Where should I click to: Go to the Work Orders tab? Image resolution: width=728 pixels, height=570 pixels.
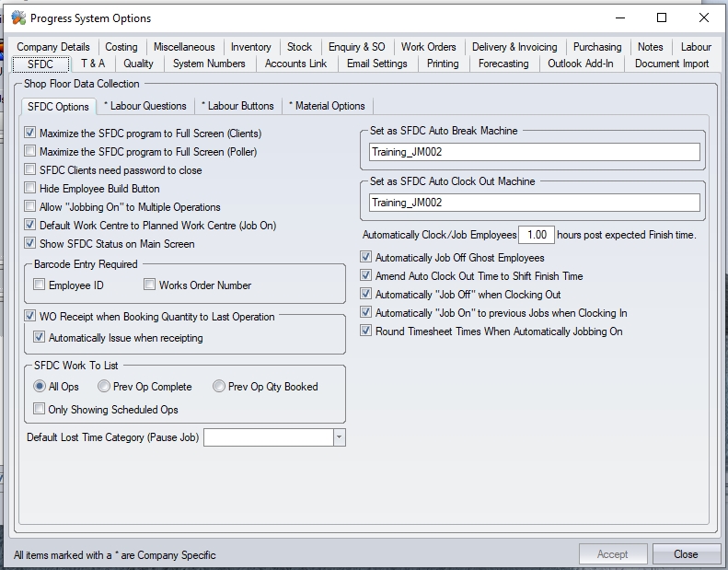point(428,47)
